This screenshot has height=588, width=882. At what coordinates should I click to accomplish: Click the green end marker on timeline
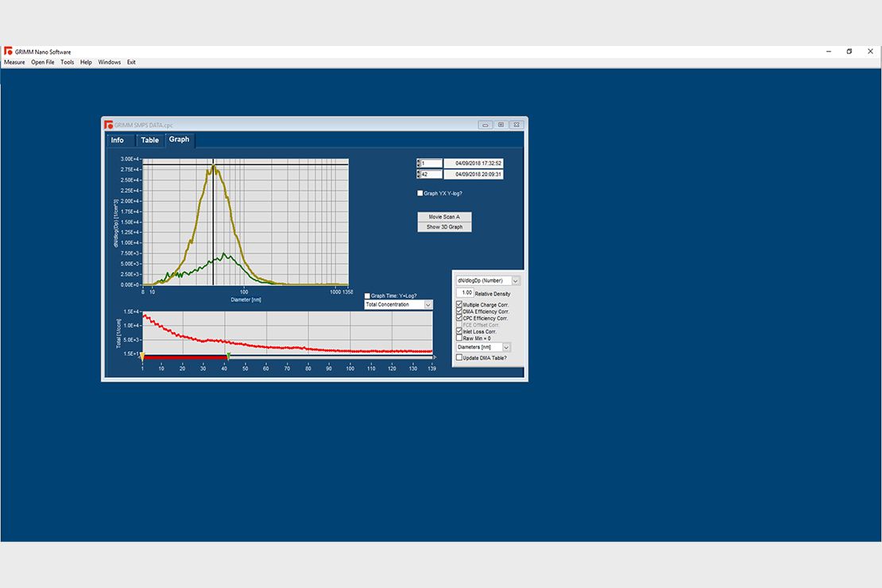(229, 356)
